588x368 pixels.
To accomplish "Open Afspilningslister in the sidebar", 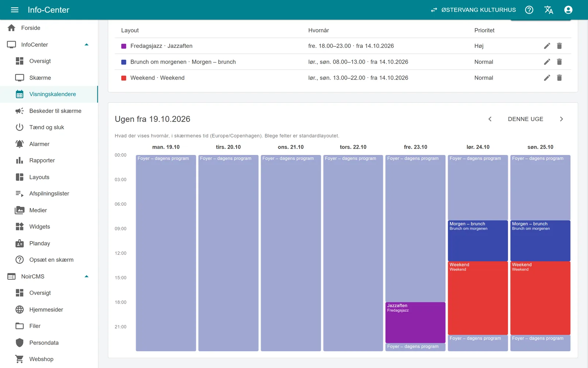I will [x=49, y=194].
